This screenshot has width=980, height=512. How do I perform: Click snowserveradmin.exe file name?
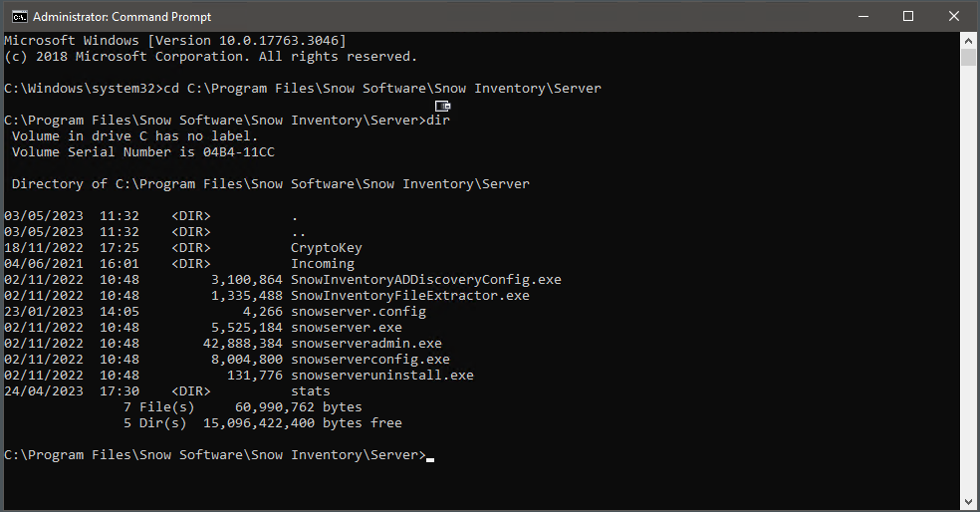click(x=367, y=344)
